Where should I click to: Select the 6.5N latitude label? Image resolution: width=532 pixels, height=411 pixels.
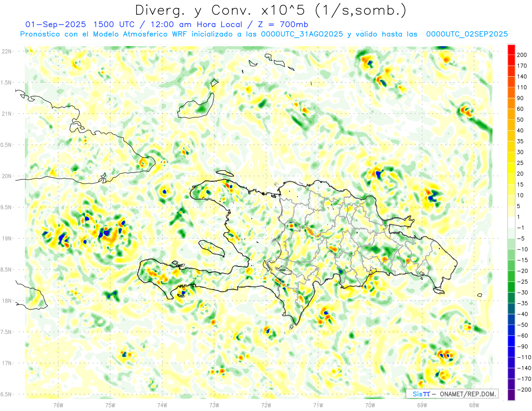pos(7,394)
